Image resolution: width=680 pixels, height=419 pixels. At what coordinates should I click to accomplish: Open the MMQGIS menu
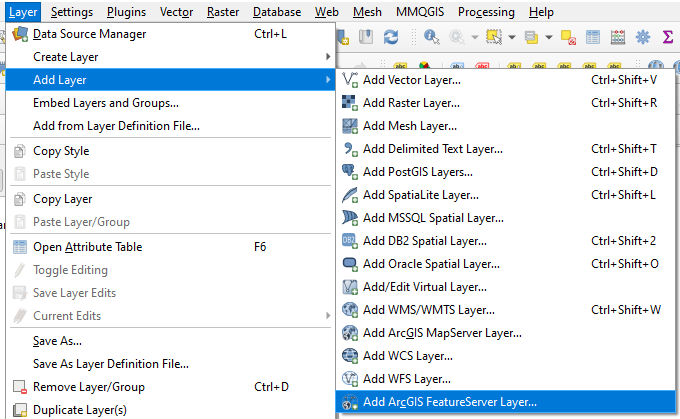[420, 12]
